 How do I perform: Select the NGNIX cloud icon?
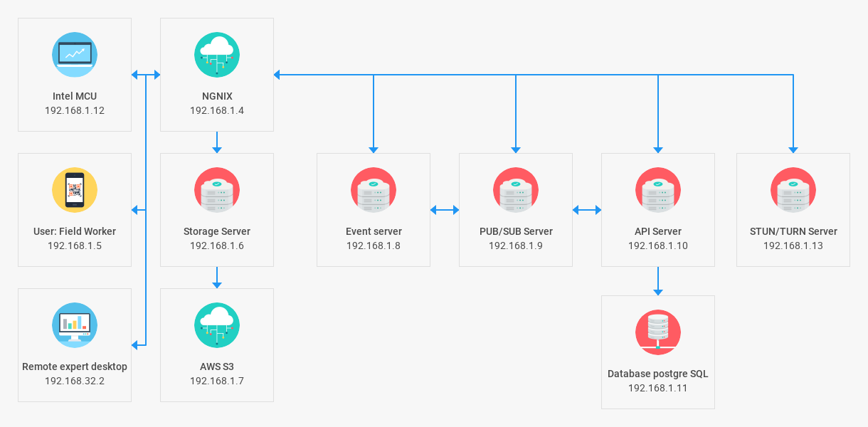click(217, 55)
